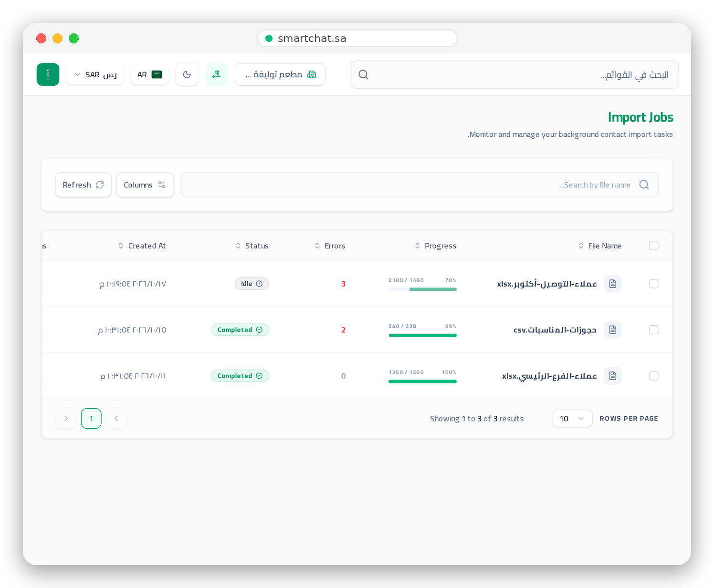714x588 pixels.
Task: Click the 99% progress bar
Action: (422, 335)
